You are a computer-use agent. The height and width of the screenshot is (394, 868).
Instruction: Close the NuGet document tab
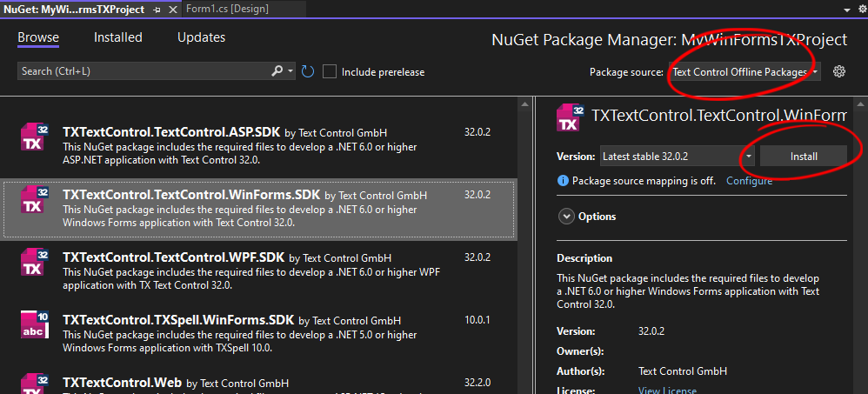click(173, 10)
